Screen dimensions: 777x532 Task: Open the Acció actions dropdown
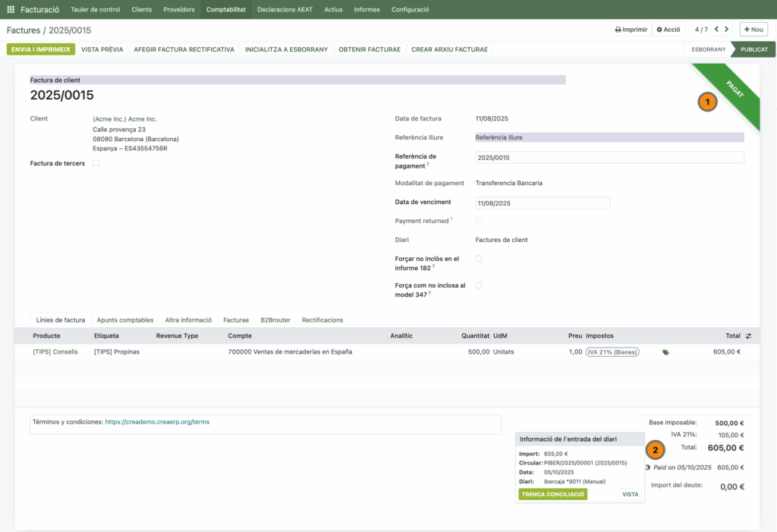pos(668,30)
